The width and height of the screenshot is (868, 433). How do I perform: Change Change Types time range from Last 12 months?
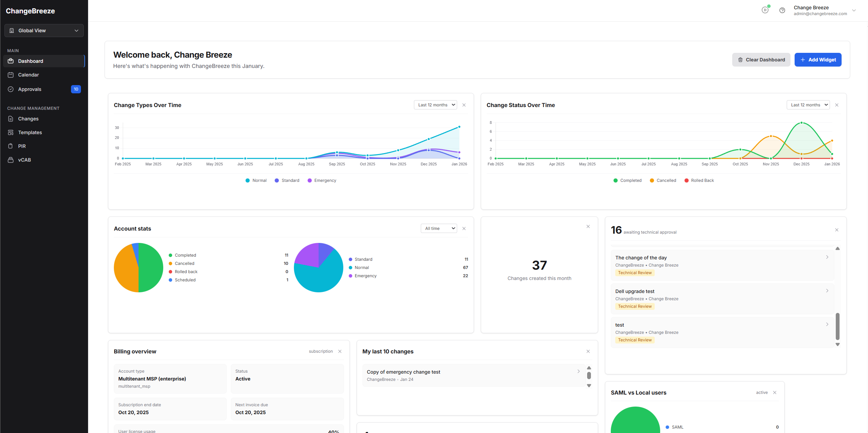point(435,105)
